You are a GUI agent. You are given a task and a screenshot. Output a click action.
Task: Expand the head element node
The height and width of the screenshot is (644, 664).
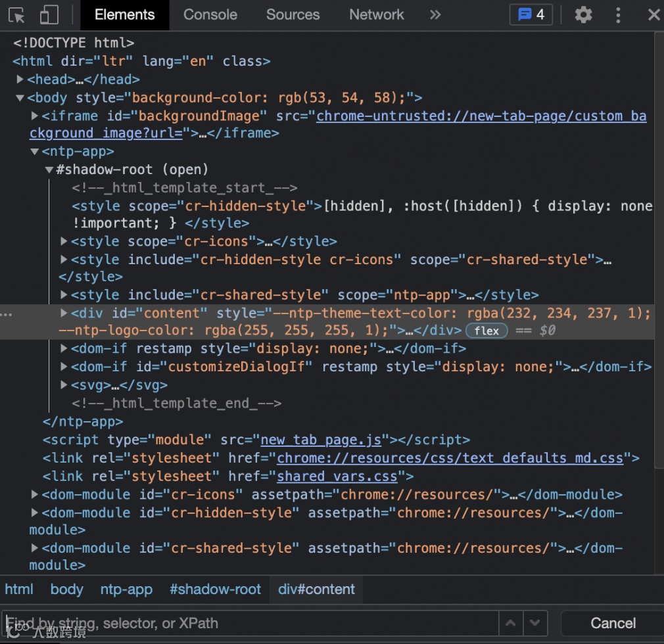20,79
